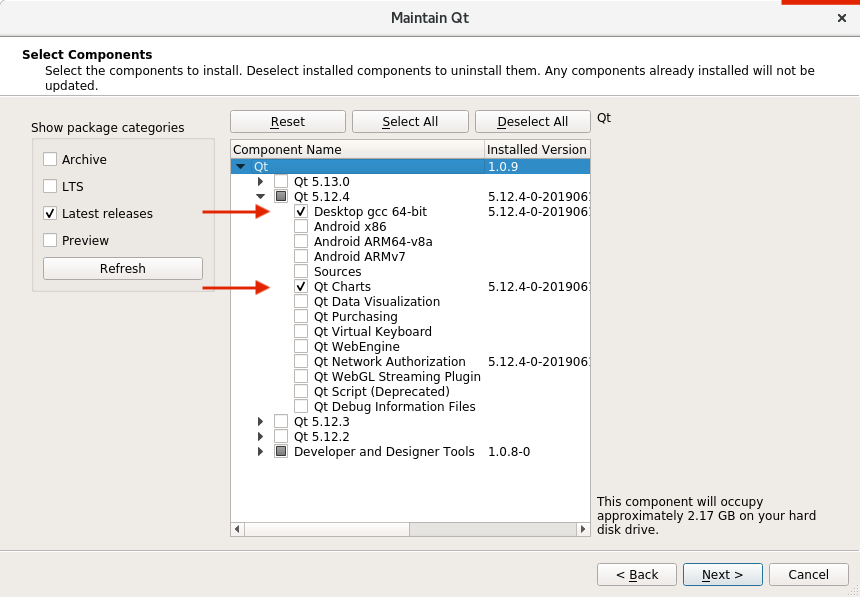Check the Qt 5.12.2 component
Screen dimensions: 860x597
coord(281,436)
